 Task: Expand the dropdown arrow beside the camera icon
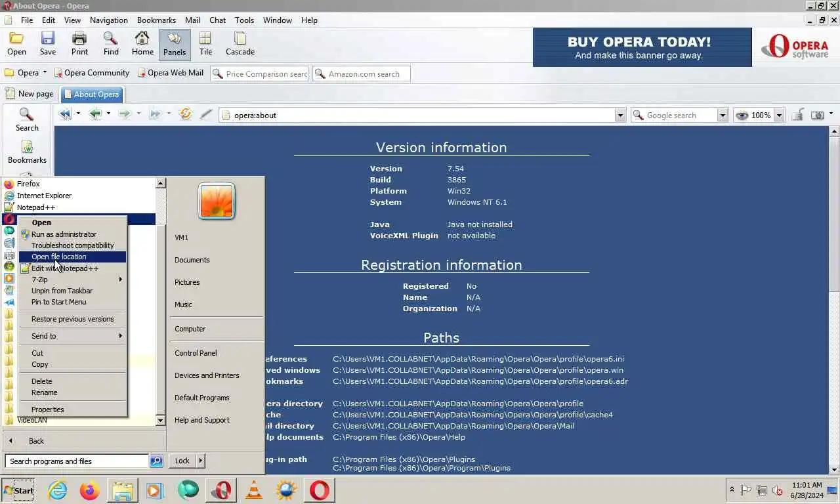831,114
